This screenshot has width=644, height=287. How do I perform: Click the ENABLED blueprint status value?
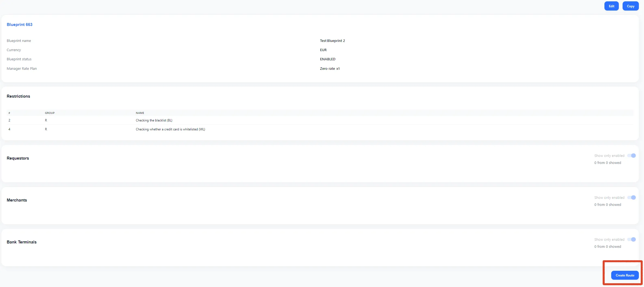(328, 59)
